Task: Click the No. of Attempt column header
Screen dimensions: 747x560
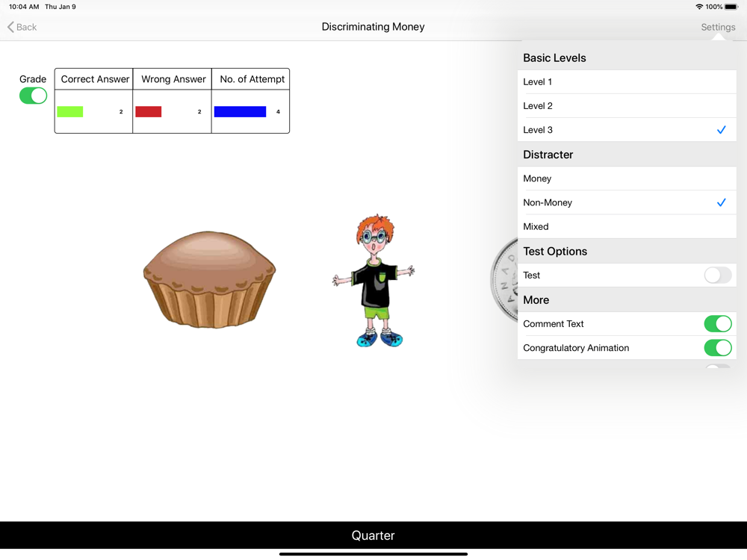Action: [x=252, y=79]
